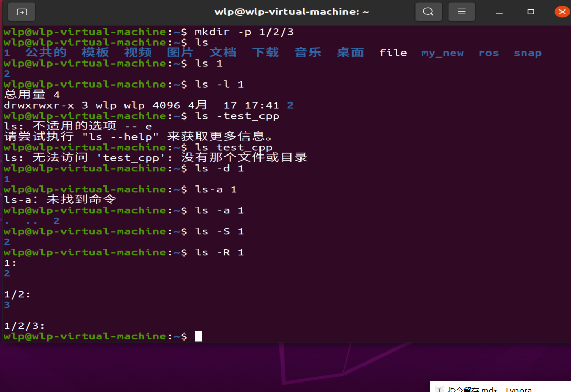571x392 pixels.
Task: Click the terminal search icon
Action: (428, 12)
